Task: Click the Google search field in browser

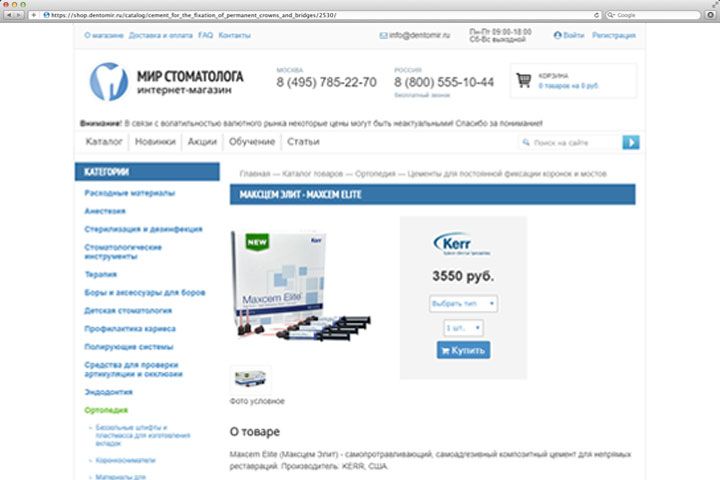Action: 652,15
